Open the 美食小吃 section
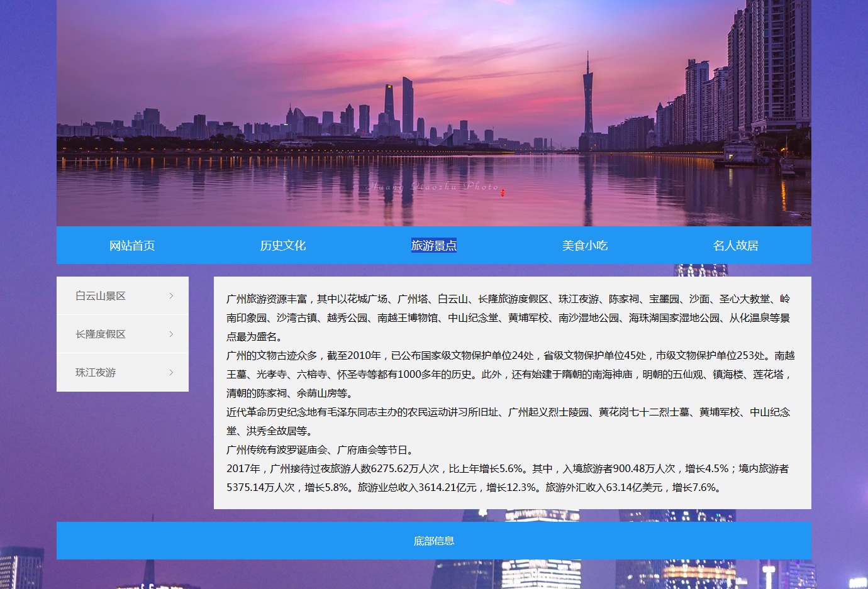Image resolution: width=868 pixels, height=589 pixels. (x=585, y=245)
